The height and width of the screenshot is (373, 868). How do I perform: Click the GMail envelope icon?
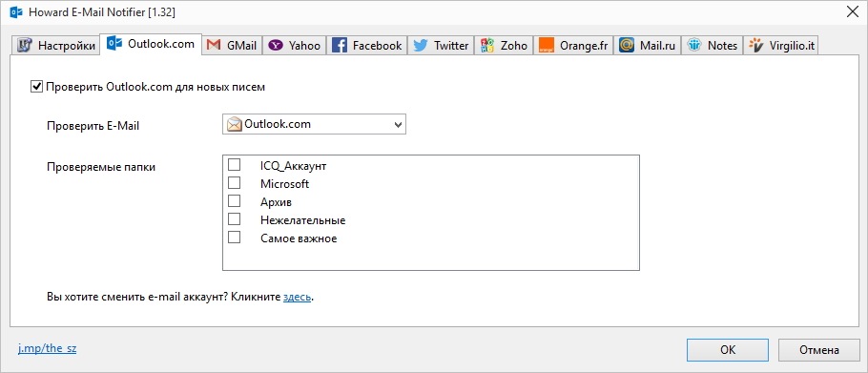pos(215,46)
